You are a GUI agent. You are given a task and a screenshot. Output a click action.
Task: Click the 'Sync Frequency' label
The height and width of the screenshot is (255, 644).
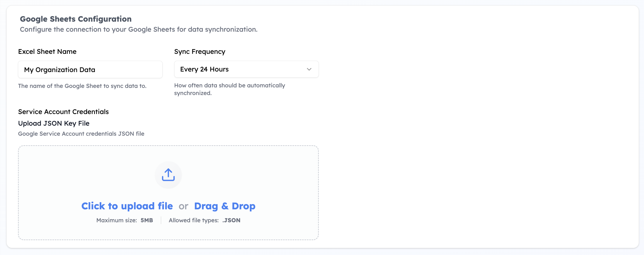[200, 52]
